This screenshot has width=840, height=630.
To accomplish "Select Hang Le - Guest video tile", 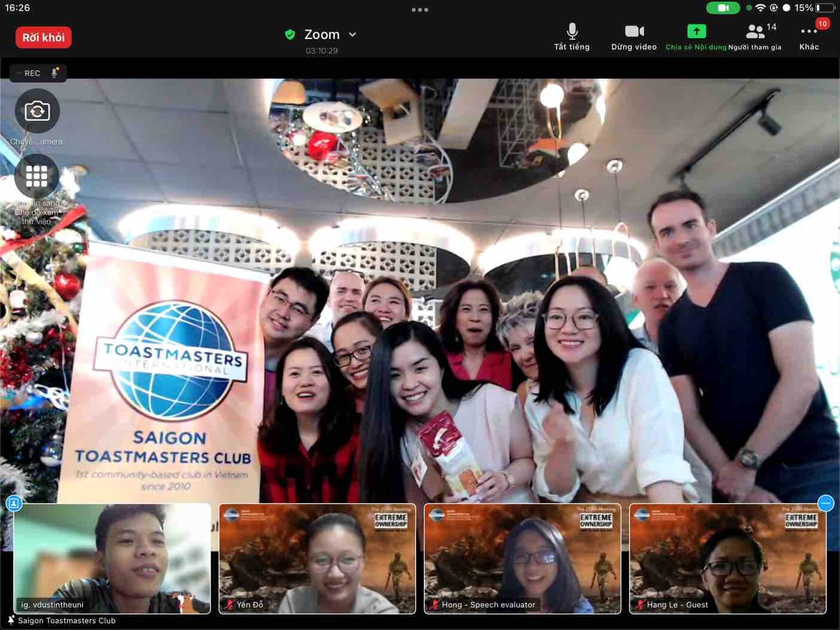I will [727, 558].
